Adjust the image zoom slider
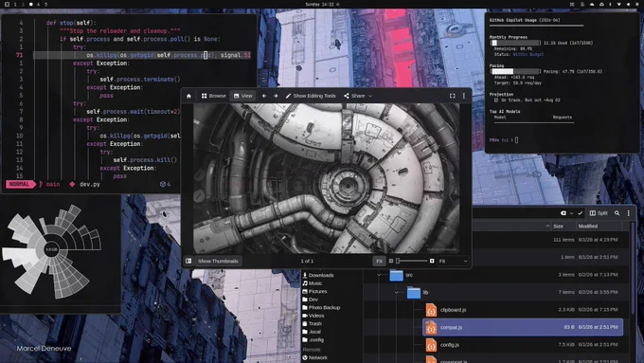 (411, 261)
